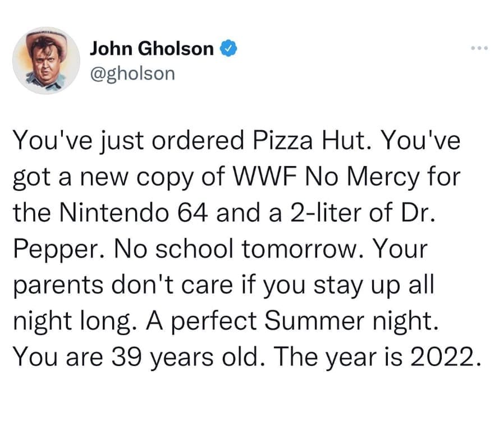Click the John Gholson display name

pos(152,49)
